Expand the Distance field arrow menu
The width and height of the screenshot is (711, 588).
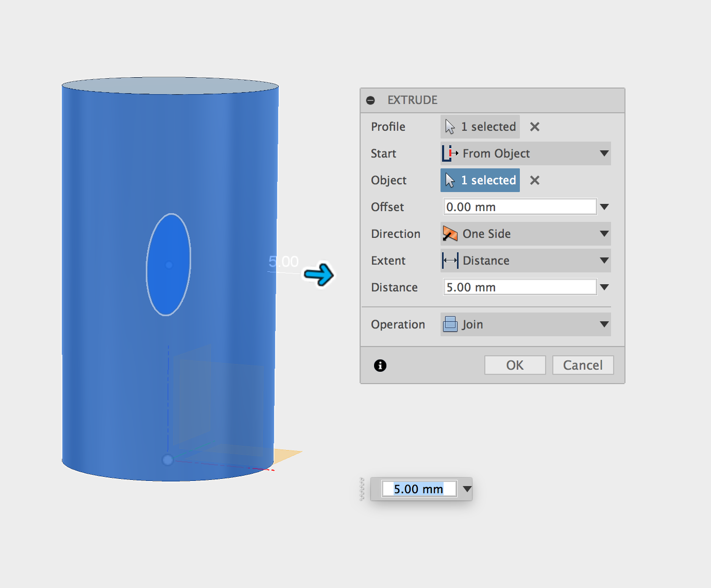click(x=605, y=287)
